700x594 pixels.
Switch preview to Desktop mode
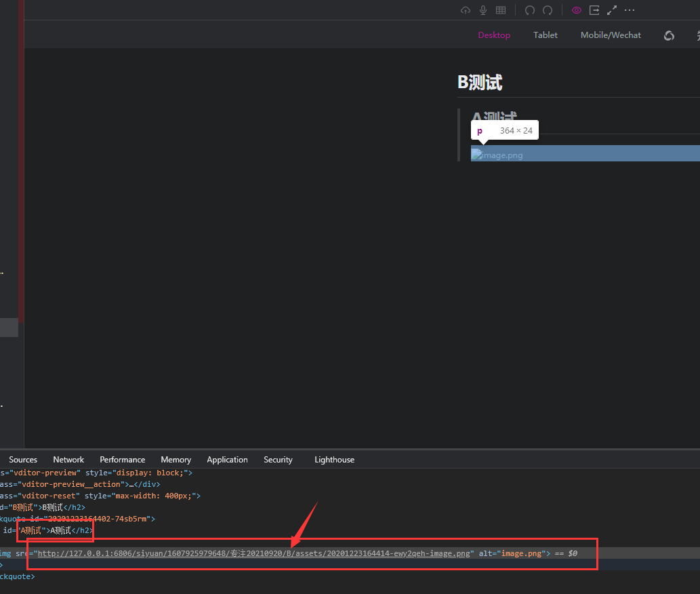point(494,35)
